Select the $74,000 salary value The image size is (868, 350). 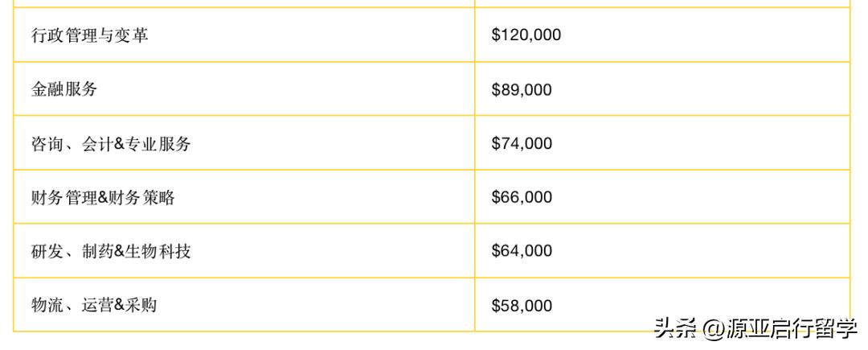coord(522,144)
